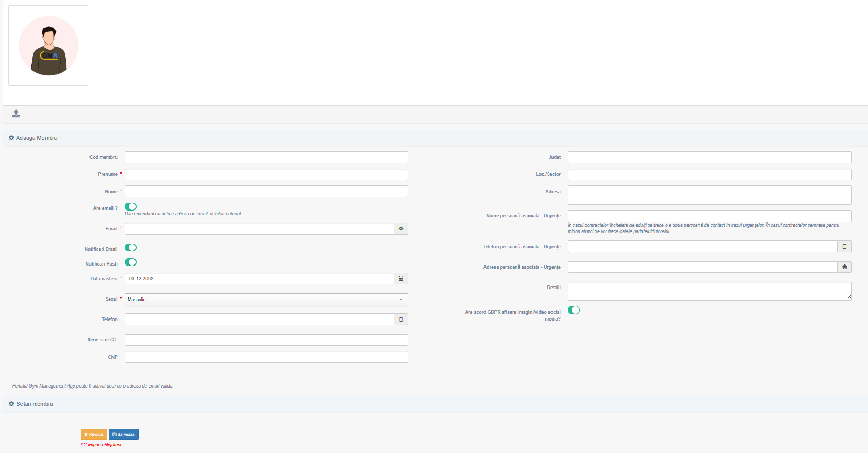Click into the Prenume text field
The width and height of the screenshot is (868, 453).
coord(266,174)
